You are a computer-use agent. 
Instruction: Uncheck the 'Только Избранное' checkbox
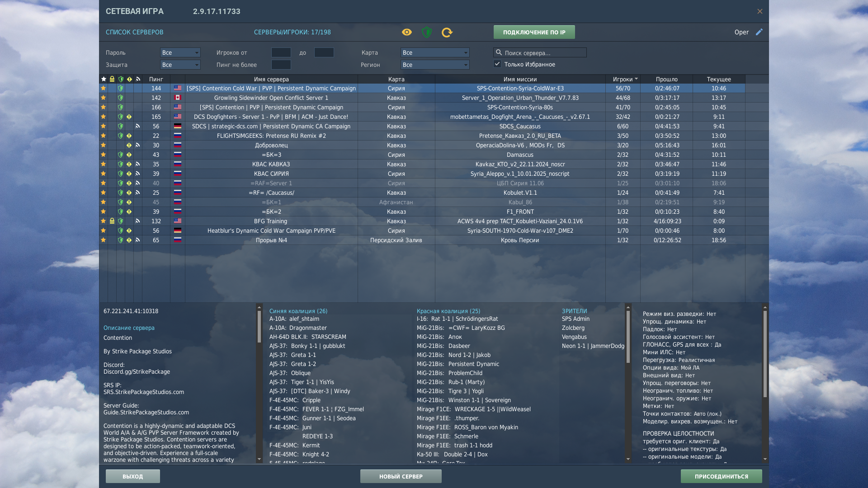(497, 64)
